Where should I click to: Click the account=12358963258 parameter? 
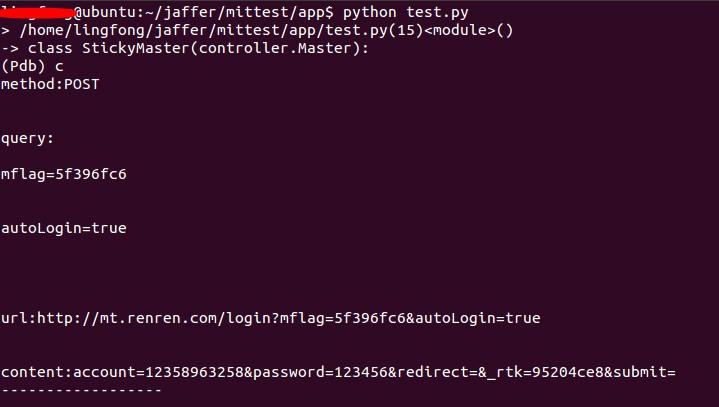[155, 372]
